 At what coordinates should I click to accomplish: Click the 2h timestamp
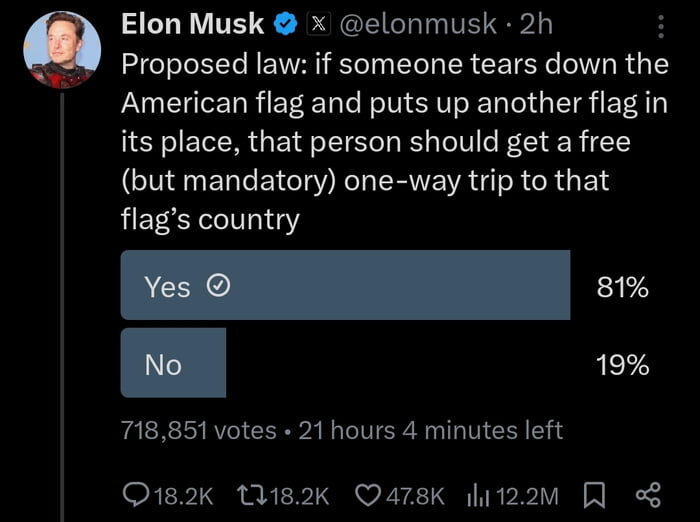click(x=536, y=24)
